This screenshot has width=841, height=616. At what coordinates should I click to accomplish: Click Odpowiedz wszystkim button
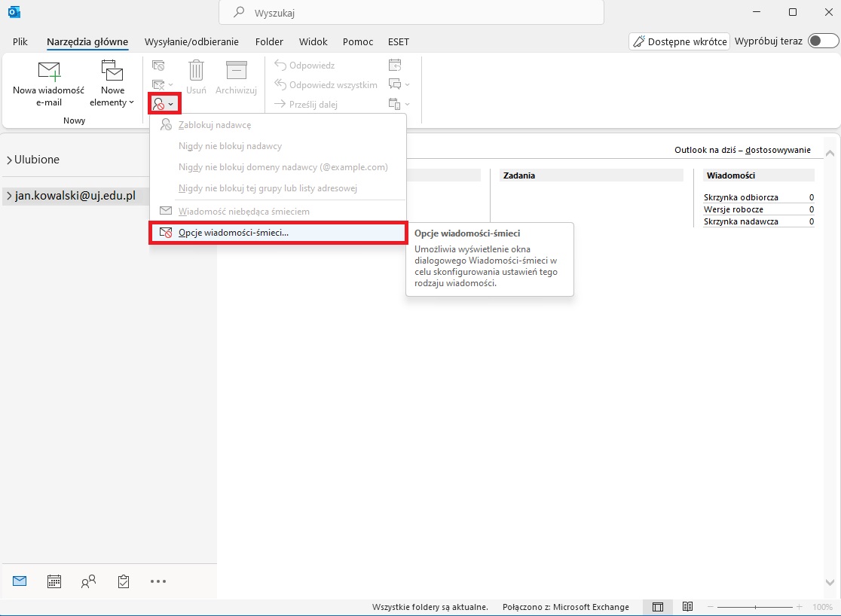[x=326, y=84]
